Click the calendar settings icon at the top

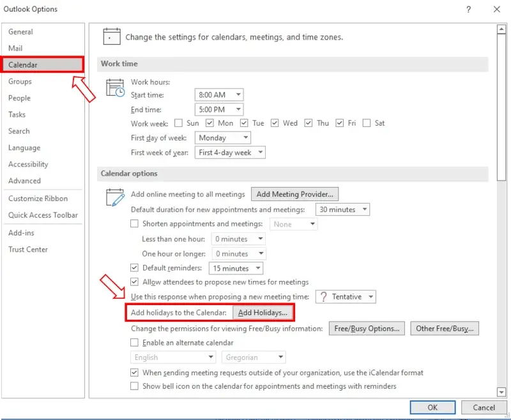coord(112,36)
